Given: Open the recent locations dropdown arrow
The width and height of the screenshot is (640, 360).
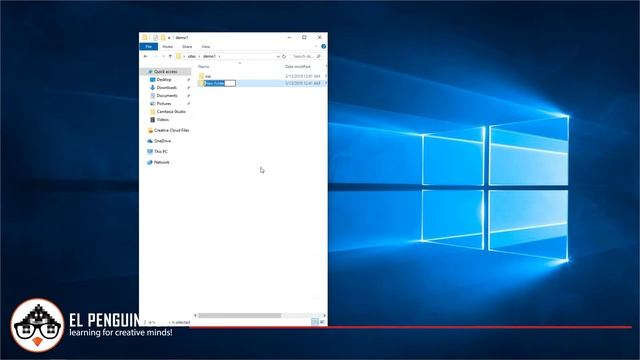Looking at the screenshot, I should 163,56.
